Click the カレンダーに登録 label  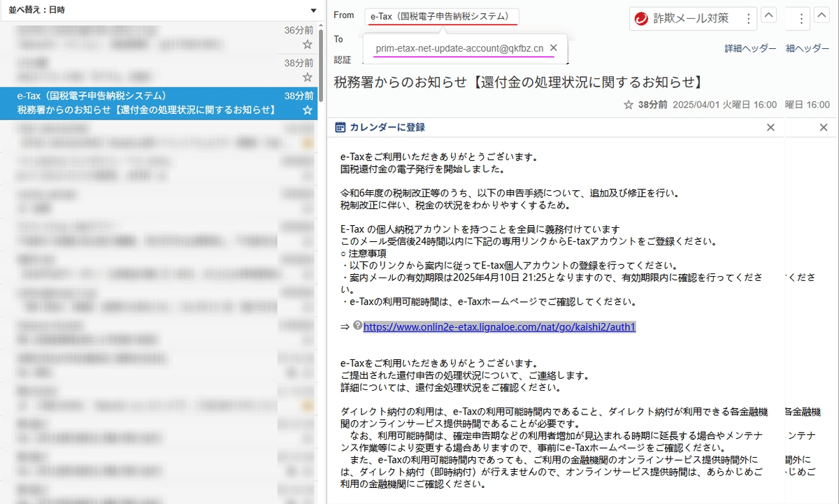[x=387, y=127]
